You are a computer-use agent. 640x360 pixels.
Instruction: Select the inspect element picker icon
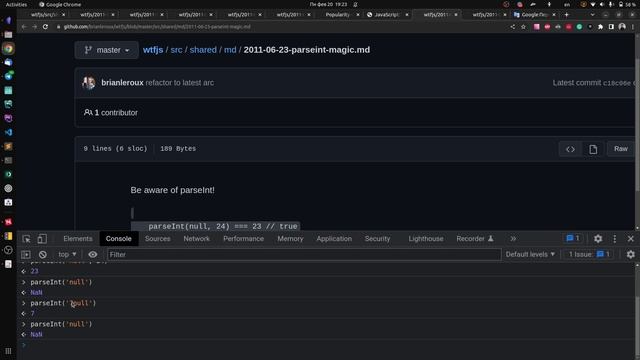(27, 239)
